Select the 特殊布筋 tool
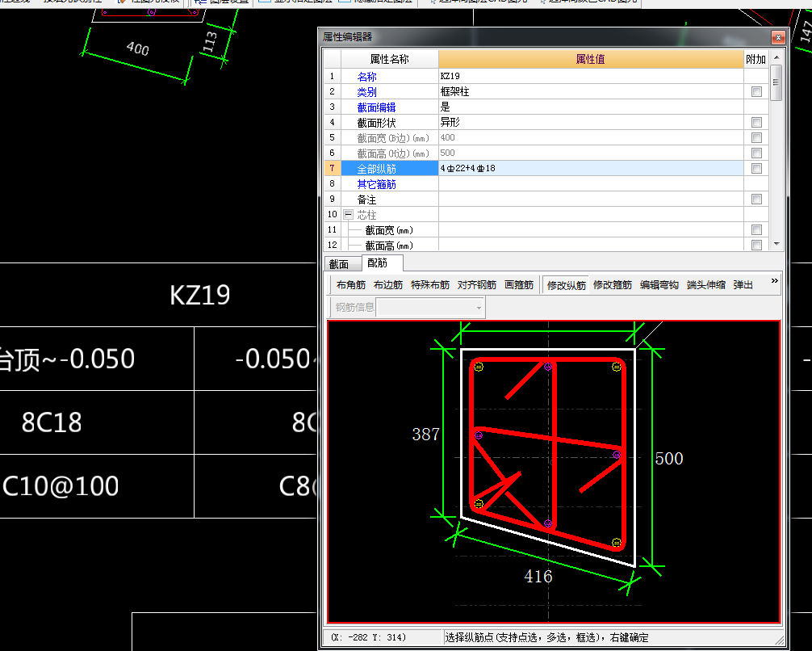 coord(430,284)
